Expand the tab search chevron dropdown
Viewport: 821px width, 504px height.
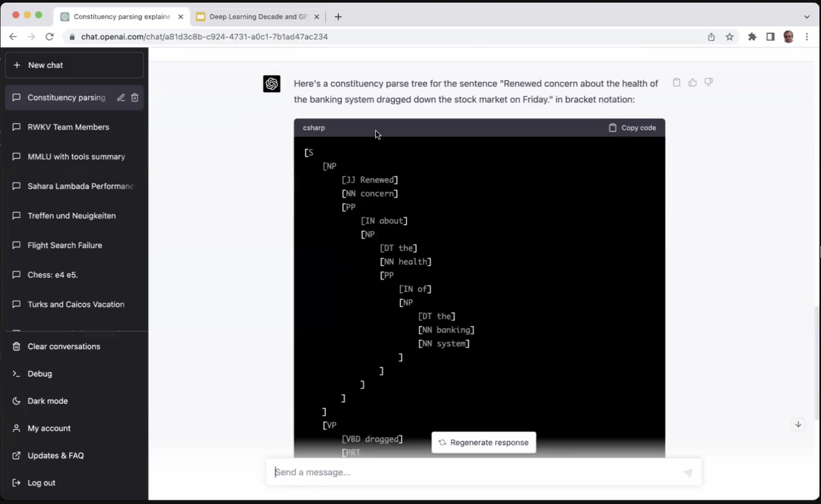click(807, 17)
